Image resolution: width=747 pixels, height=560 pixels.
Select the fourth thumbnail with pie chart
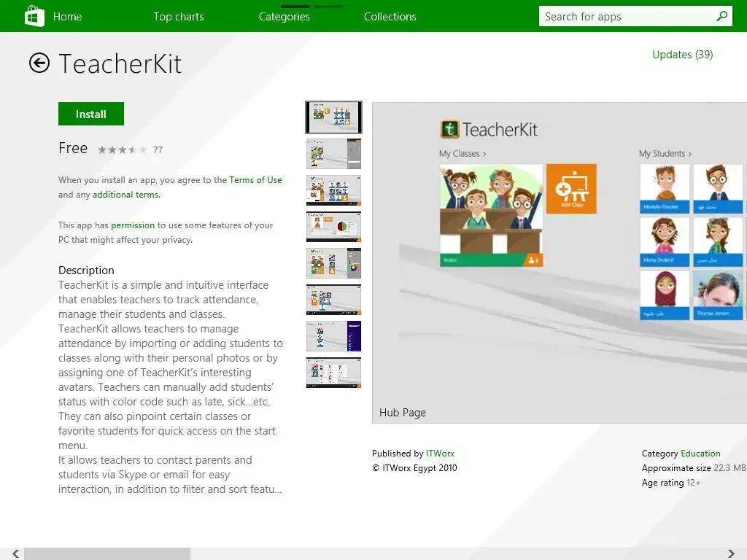333,227
